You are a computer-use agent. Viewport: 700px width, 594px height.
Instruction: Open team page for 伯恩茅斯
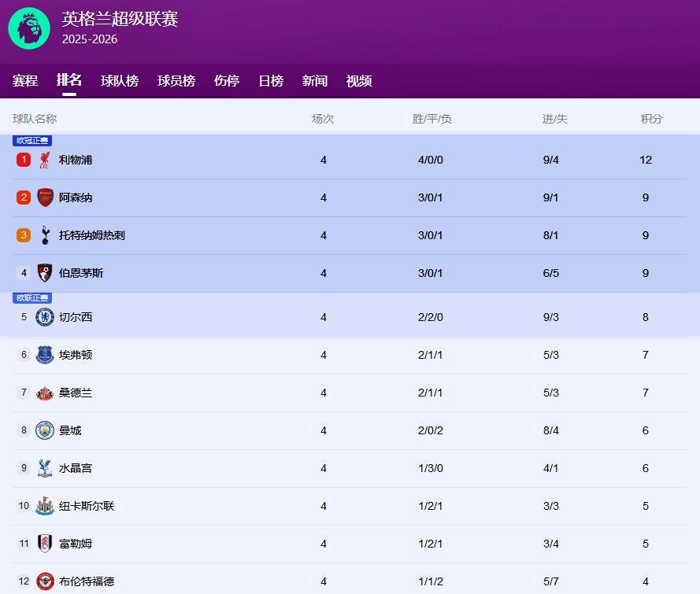(81, 273)
